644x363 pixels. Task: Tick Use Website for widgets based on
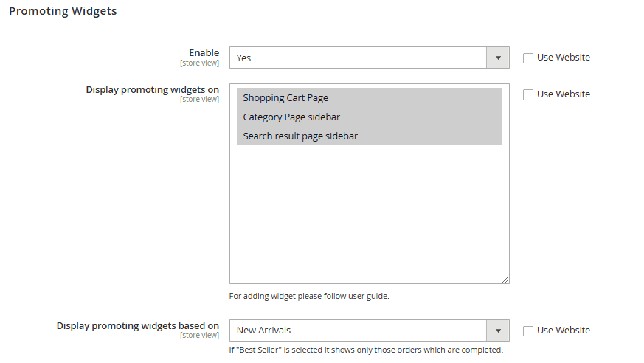click(x=527, y=331)
